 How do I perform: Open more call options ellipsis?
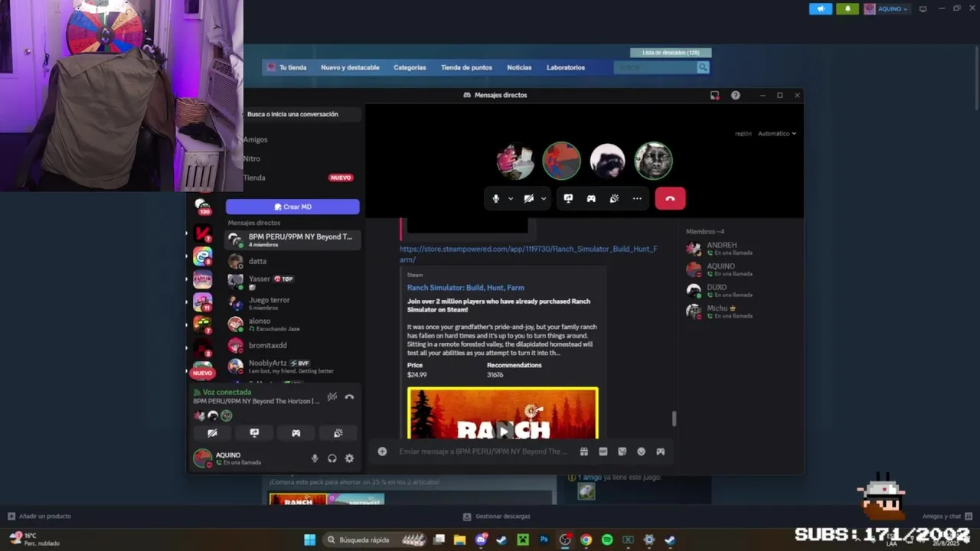click(x=637, y=198)
